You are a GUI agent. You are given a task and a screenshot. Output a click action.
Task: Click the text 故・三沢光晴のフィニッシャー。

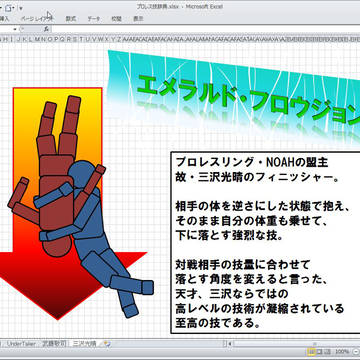tap(257, 177)
